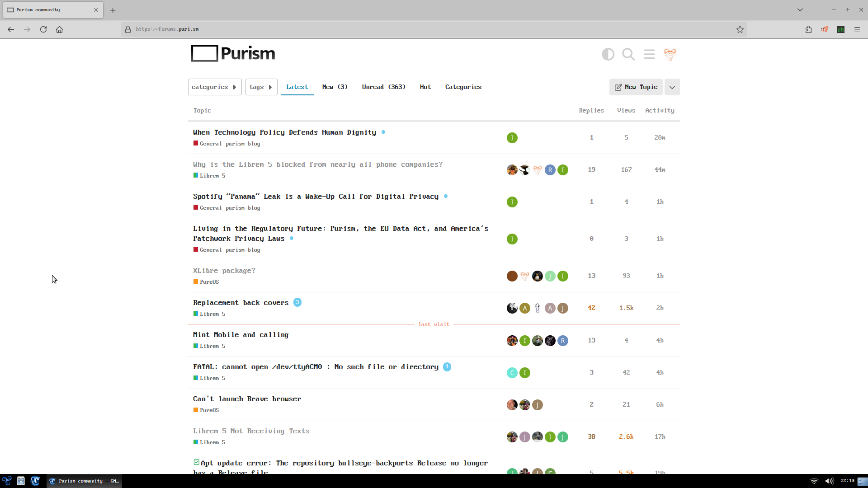Image resolution: width=868 pixels, height=488 pixels.
Task: Expand the categories dropdown
Action: 214,87
